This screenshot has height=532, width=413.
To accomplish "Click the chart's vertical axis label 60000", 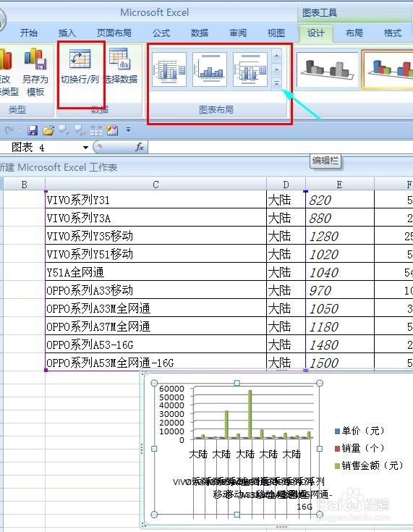I will (x=171, y=389).
